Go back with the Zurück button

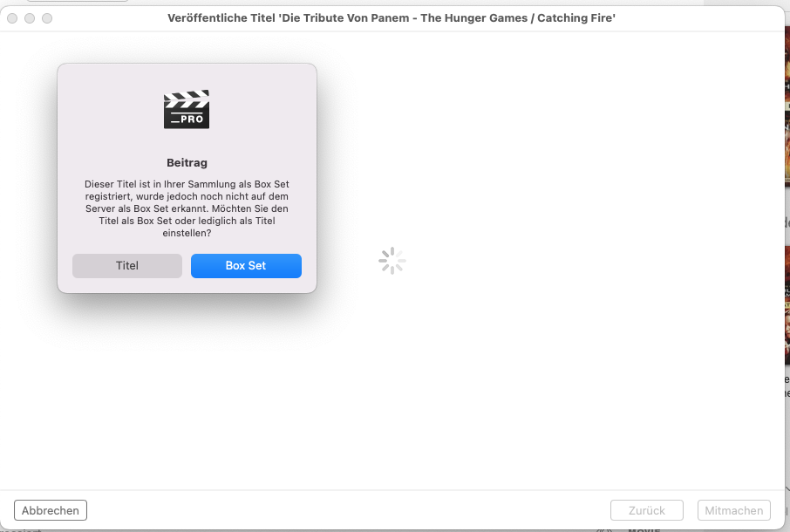pyautogui.click(x=647, y=510)
